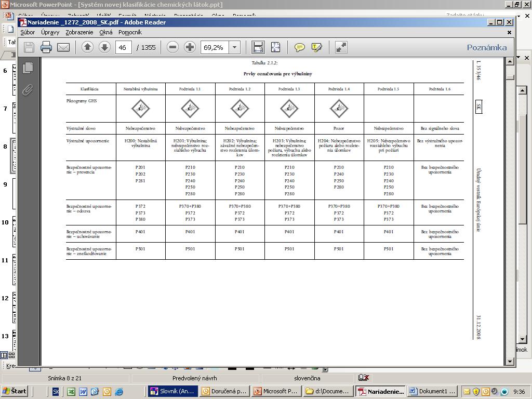Open the Poznámka comment pane
The height and width of the screenshot is (399, 532).
486,47
